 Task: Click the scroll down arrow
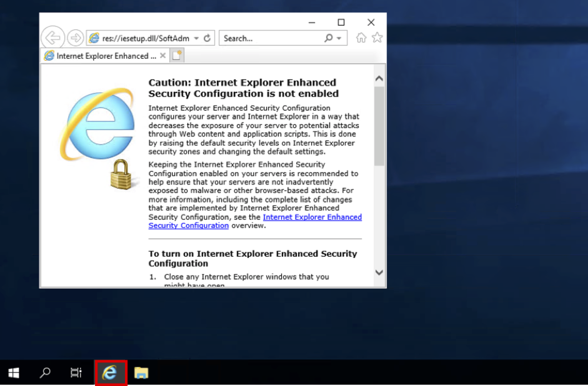tap(379, 272)
